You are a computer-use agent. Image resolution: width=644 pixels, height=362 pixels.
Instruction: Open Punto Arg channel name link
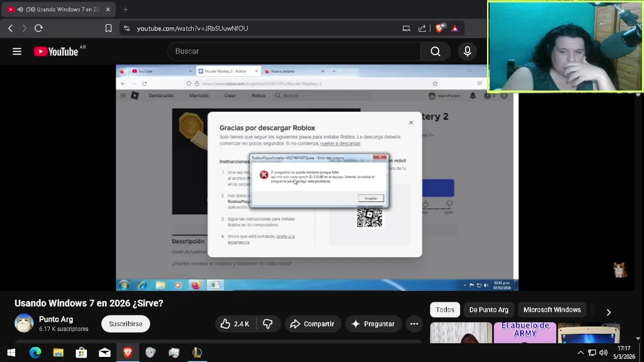pyautogui.click(x=56, y=319)
